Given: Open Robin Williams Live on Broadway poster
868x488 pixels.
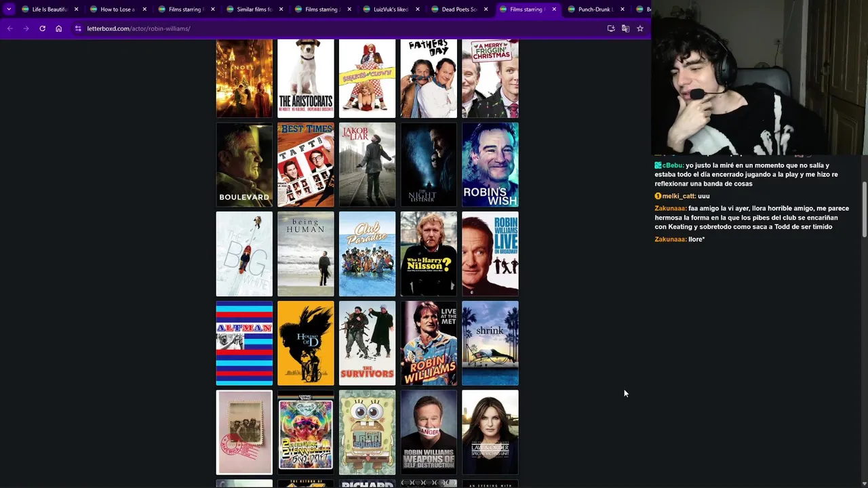Looking at the screenshot, I should coord(490,254).
